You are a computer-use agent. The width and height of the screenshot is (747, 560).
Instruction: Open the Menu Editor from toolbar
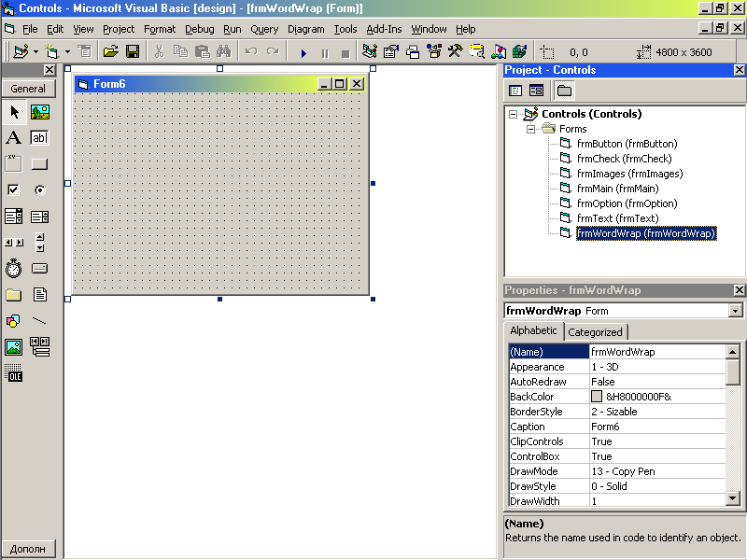coord(85,51)
